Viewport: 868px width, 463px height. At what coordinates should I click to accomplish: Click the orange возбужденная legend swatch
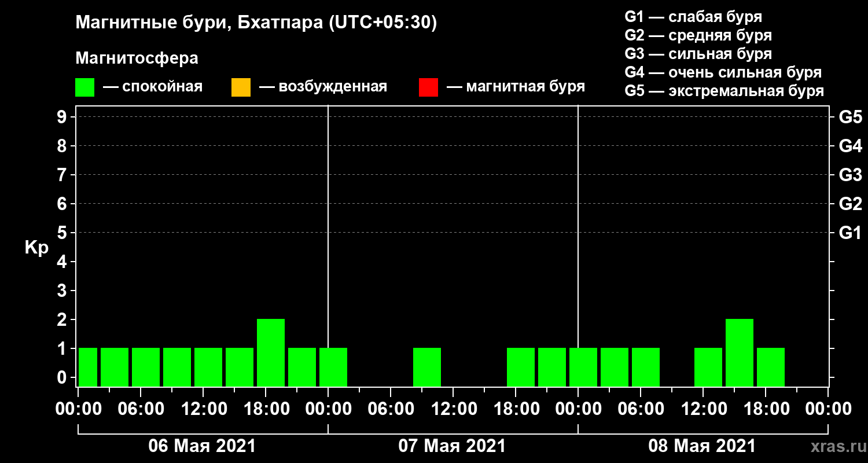point(241,87)
